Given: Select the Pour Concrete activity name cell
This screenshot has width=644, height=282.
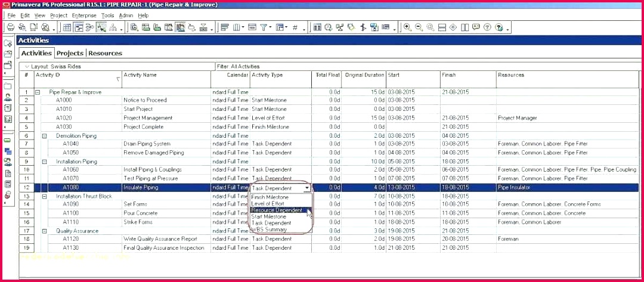Looking at the screenshot, I should [166, 213].
